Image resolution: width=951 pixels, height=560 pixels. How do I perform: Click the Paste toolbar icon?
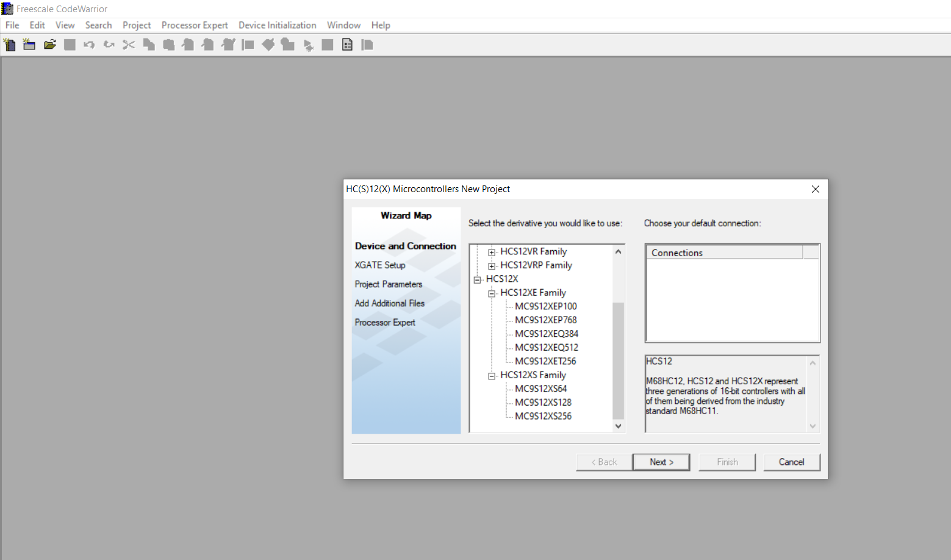[x=168, y=44]
